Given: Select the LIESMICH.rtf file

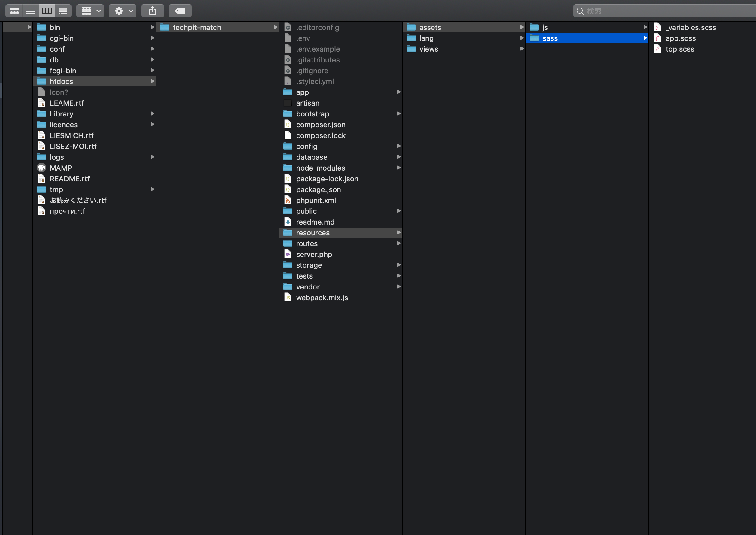Looking at the screenshot, I should coord(94,135).
